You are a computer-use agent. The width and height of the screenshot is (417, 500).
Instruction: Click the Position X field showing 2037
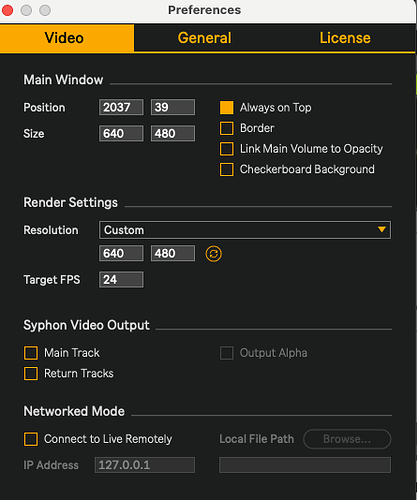point(121,107)
